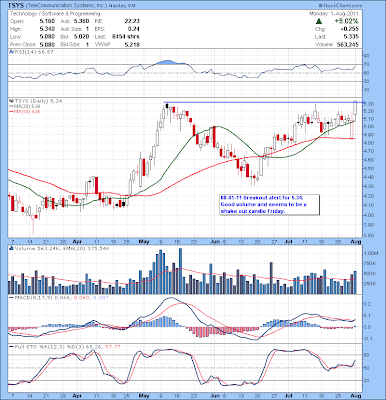Click the company name TeleCommunication Systems, Inc.
This screenshot has height=400, width=386.
click(67, 5)
